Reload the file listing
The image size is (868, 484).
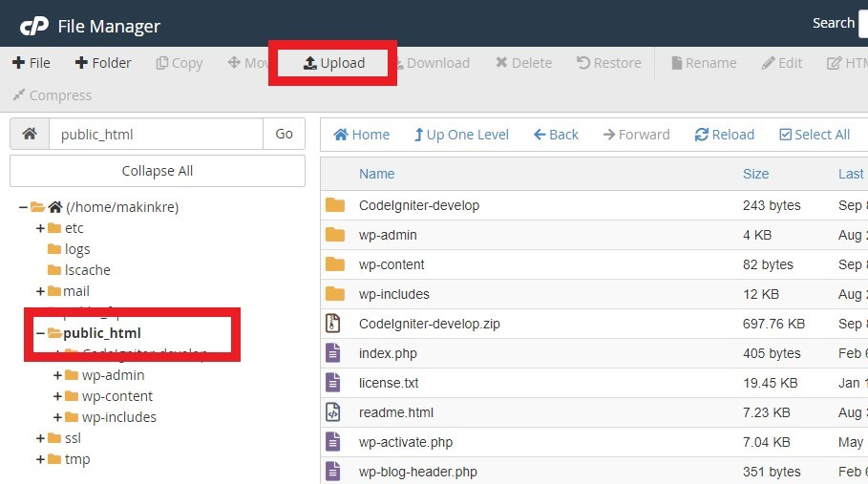point(725,135)
